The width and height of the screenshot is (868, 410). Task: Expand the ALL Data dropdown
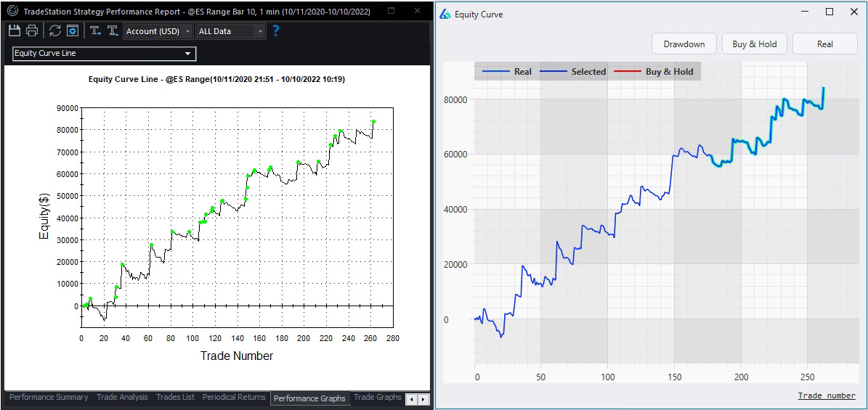click(231, 31)
